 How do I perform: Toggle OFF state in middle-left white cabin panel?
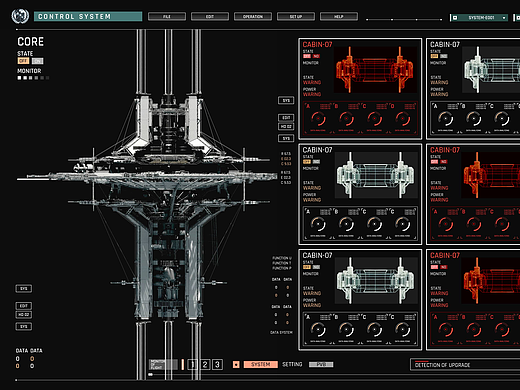click(307, 162)
